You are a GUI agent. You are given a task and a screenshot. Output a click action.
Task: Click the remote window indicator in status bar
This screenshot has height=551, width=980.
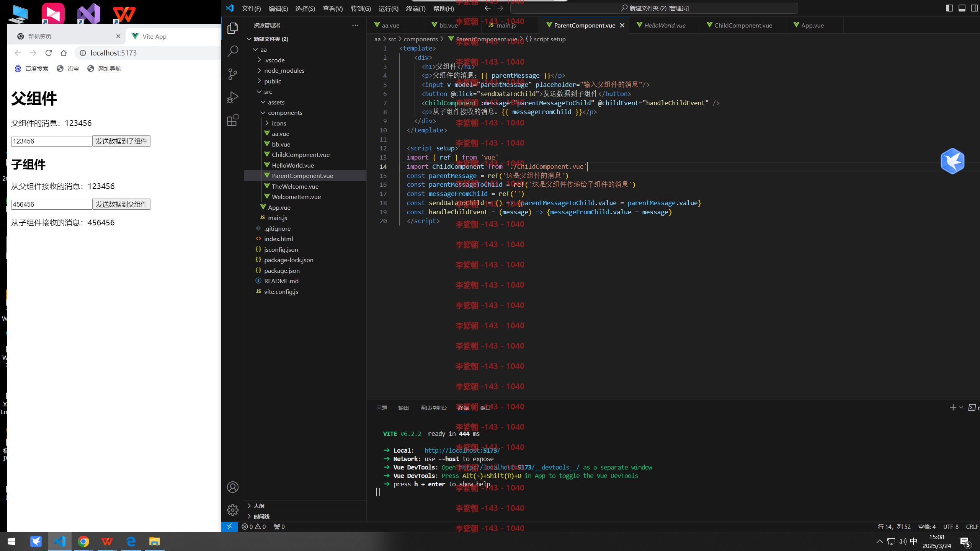(229, 527)
